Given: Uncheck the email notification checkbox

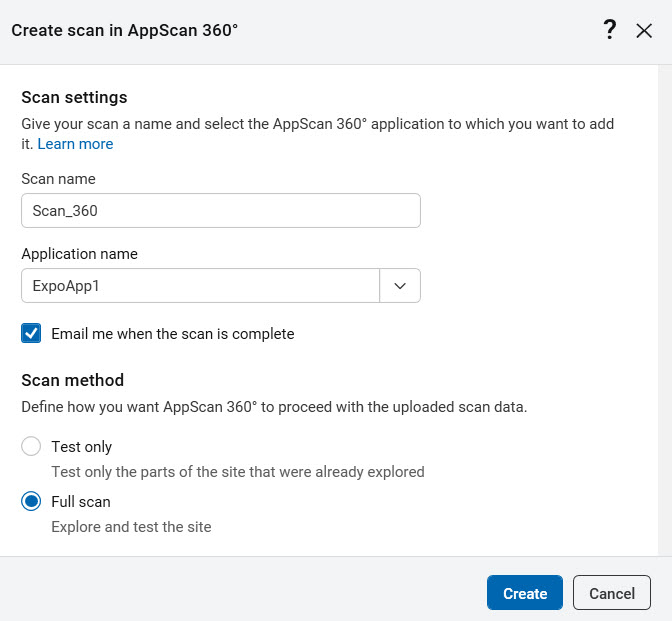Looking at the screenshot, I should (32, 334).
